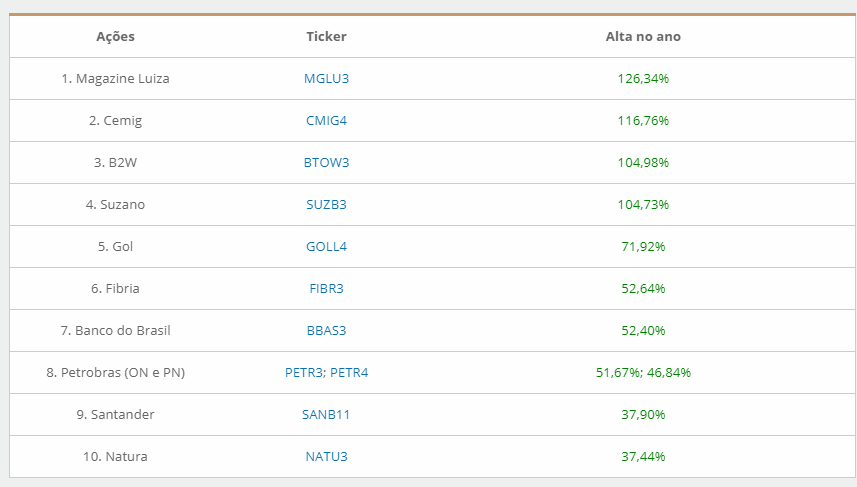Select the NATU3 ticker link

point(326,456)
